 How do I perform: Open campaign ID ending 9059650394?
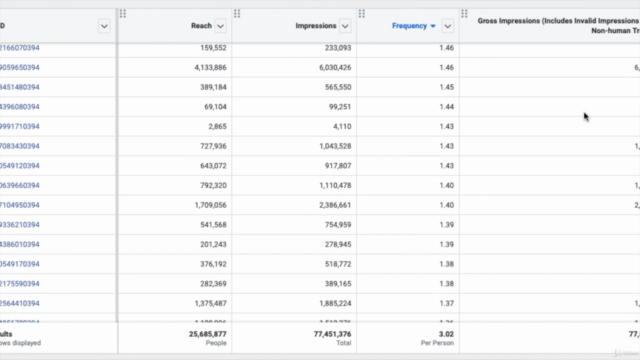click(x=20, y=67)
